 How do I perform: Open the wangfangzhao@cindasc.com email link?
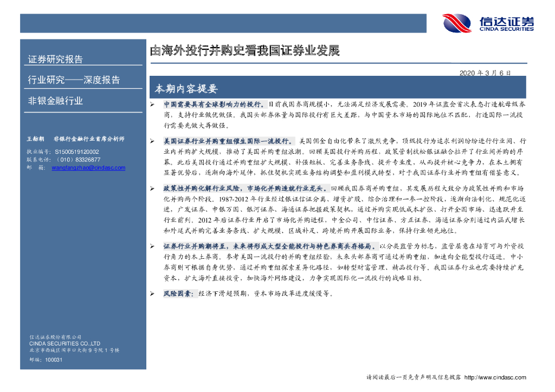(x=88, y=167)
